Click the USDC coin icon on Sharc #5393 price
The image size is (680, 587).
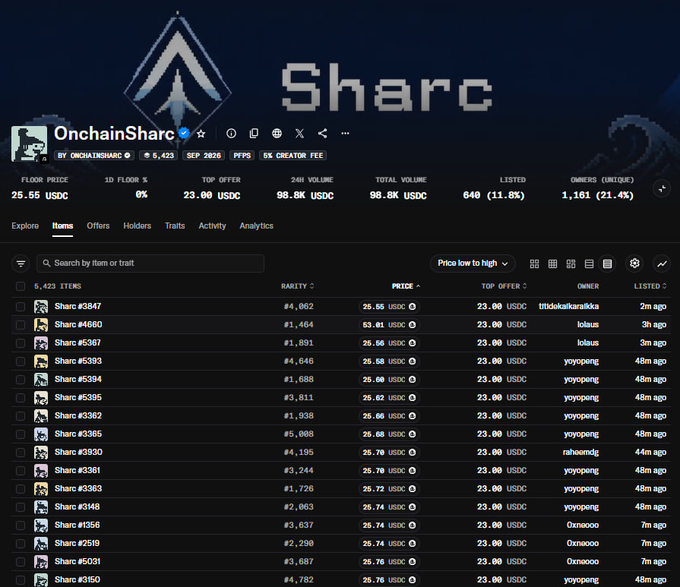(x=412, y=361)
